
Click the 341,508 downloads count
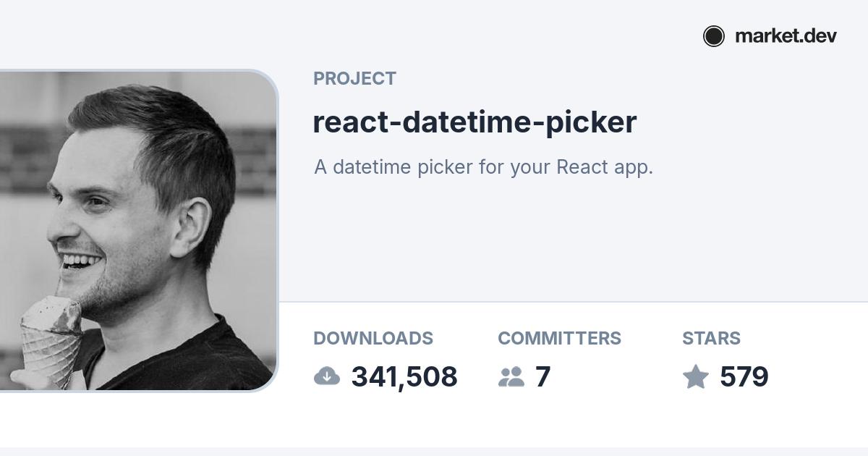[x=404, y=377]
